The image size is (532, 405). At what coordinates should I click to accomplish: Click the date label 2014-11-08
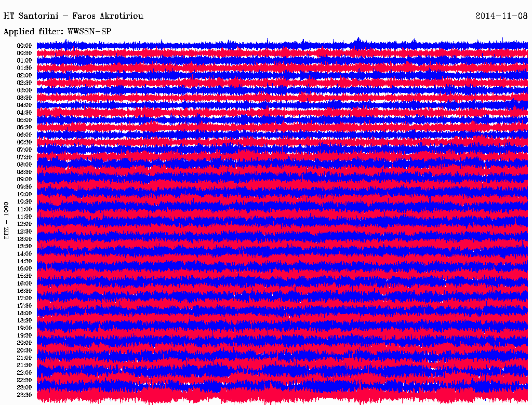pos(501,16)
